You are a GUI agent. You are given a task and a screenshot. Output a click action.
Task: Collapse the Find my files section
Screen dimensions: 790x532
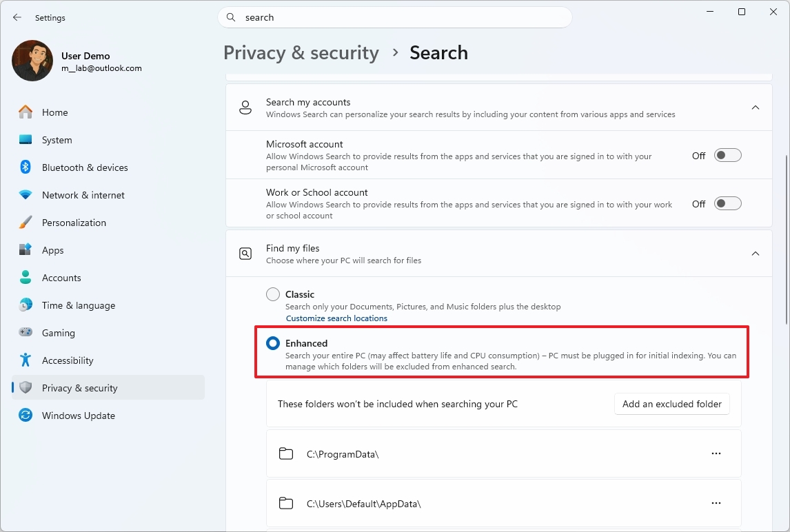[x=755, y=253]
